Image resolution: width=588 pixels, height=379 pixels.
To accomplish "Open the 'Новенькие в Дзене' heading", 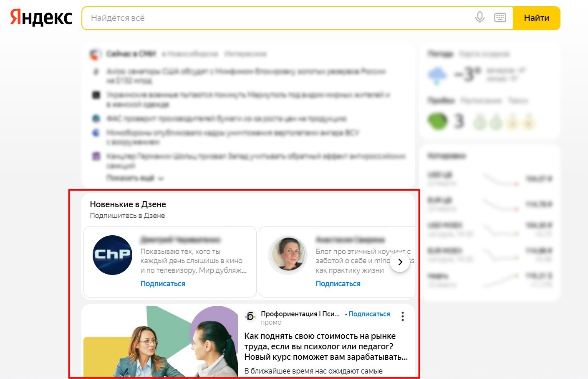I will tap(128, 204).
